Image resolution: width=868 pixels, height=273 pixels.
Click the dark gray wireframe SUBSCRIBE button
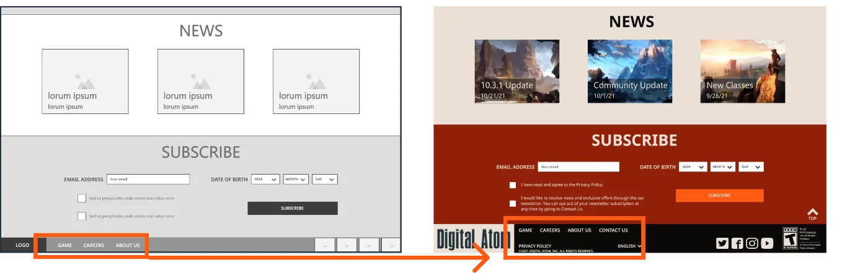click(x=293, y=208)
